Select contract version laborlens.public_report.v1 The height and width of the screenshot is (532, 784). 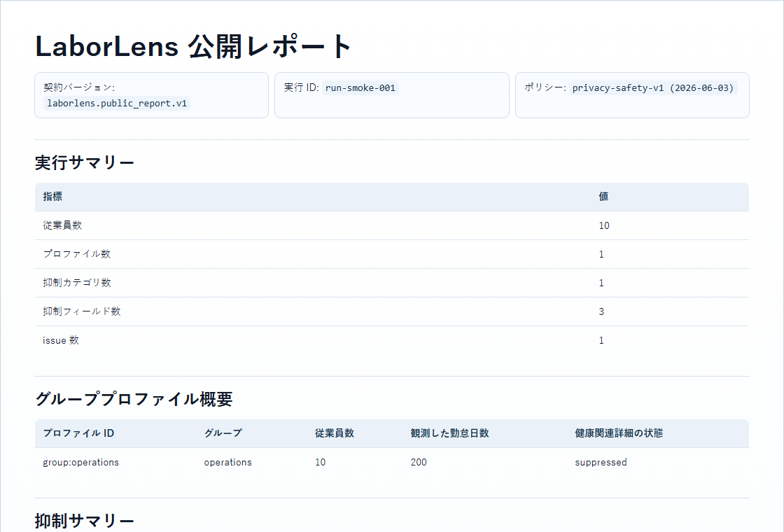click(117, 104)
